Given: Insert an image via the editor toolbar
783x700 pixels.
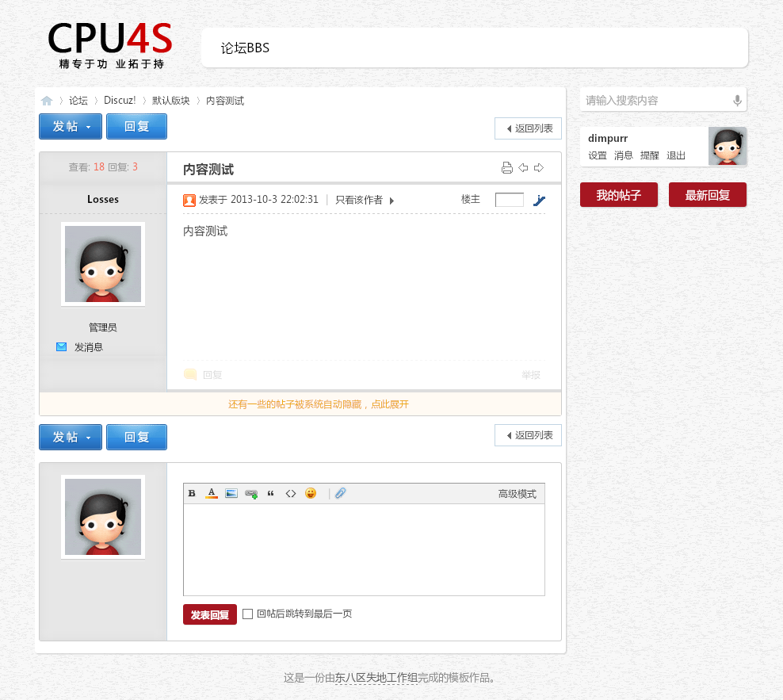Looking at the screenshot, I should pyautogui.click(x=231, y=494).
